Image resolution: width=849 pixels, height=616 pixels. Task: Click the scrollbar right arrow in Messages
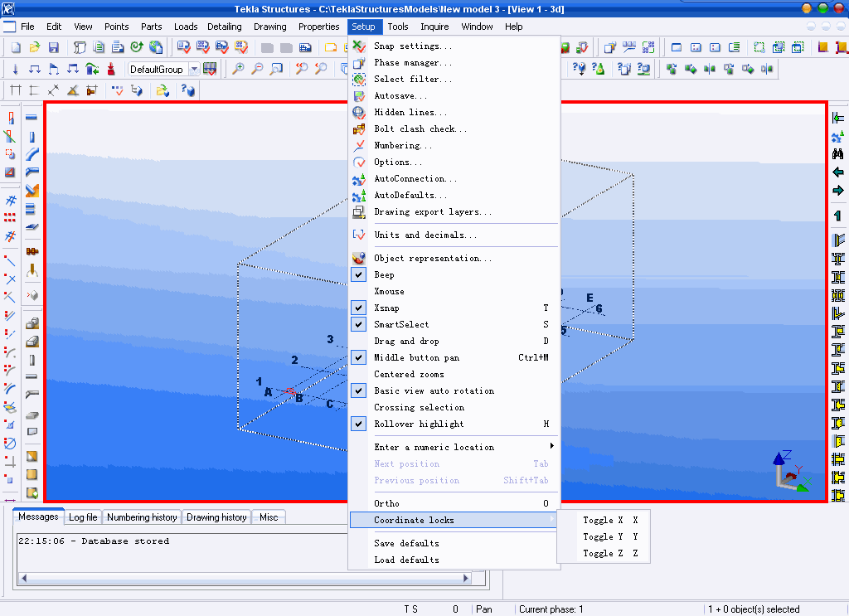click(x=466, y=578)
